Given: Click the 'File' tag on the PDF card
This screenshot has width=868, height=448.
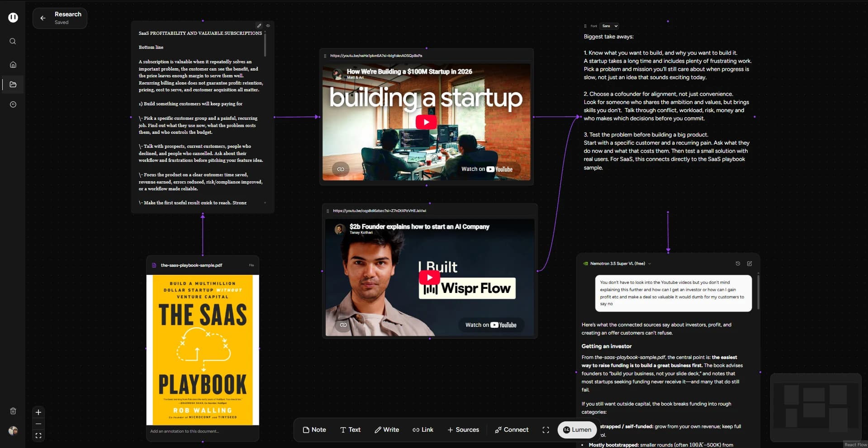Looking at the screenshot, I should coord(251,265).
